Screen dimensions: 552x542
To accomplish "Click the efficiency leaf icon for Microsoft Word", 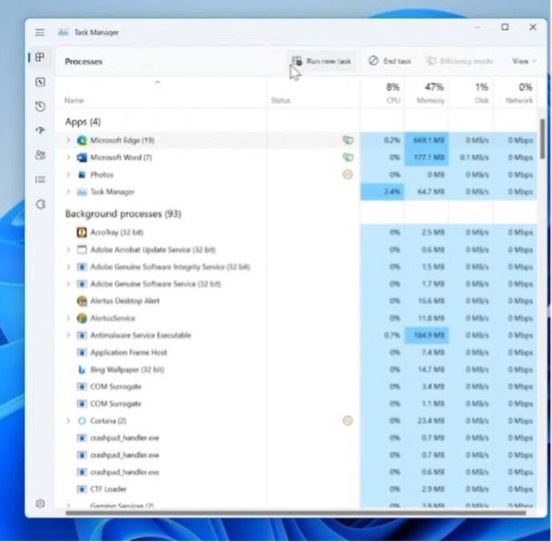I will pyautogui.click(x=348, y=157).
